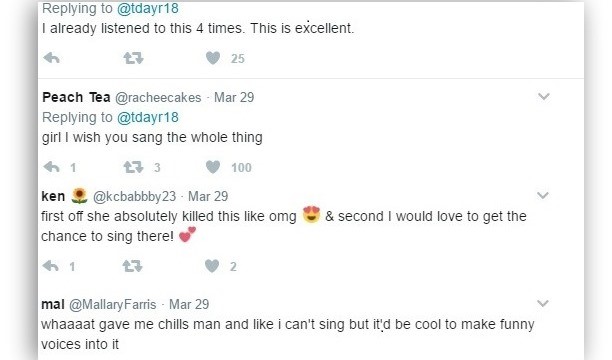The image size is (612, 360).
Task: Reply to ken's tweet
Action: point(51,266)
